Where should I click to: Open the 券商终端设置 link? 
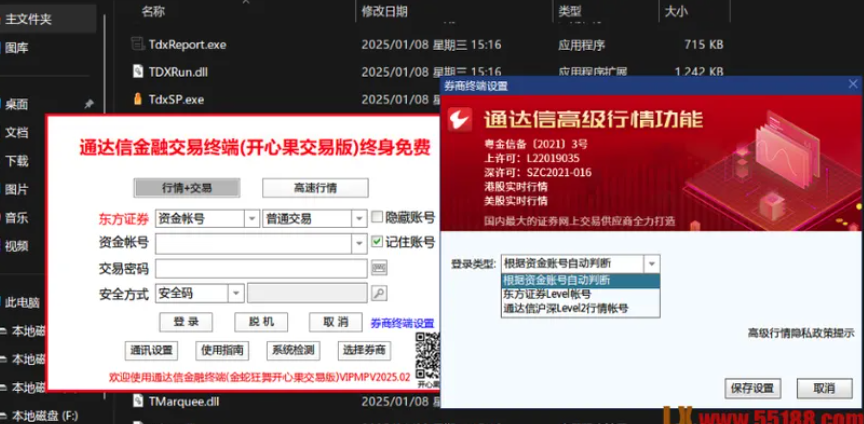coord(403,324)
